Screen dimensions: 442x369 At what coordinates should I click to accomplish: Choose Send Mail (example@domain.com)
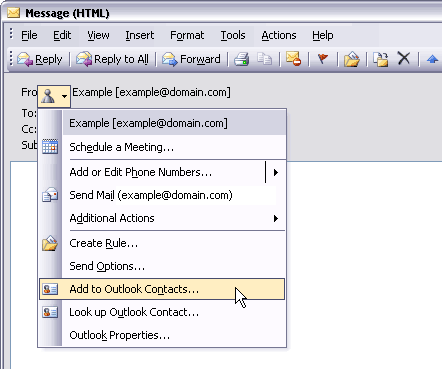coord(162,195)
